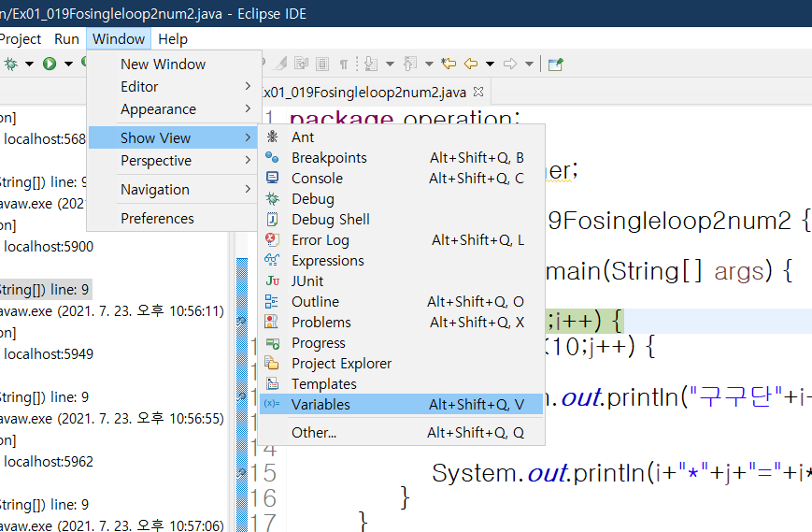Open dropdown arrow next to Run button
The width and height of the screenshot is (812, 532).
point(68,65)
